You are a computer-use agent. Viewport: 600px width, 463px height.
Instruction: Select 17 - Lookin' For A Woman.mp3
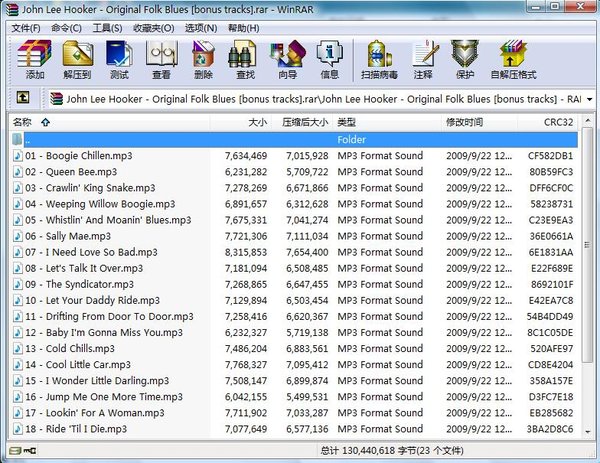[95, 412]
